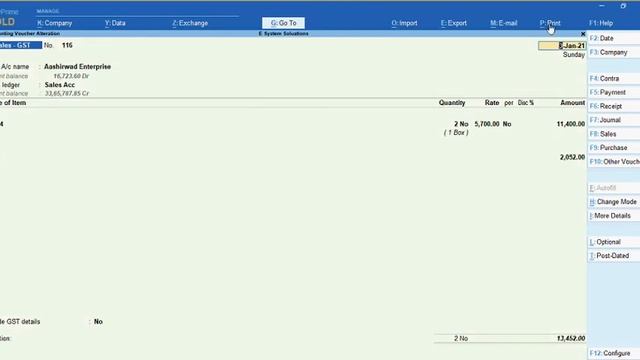Click H: Change Mode button

(613, 202)
